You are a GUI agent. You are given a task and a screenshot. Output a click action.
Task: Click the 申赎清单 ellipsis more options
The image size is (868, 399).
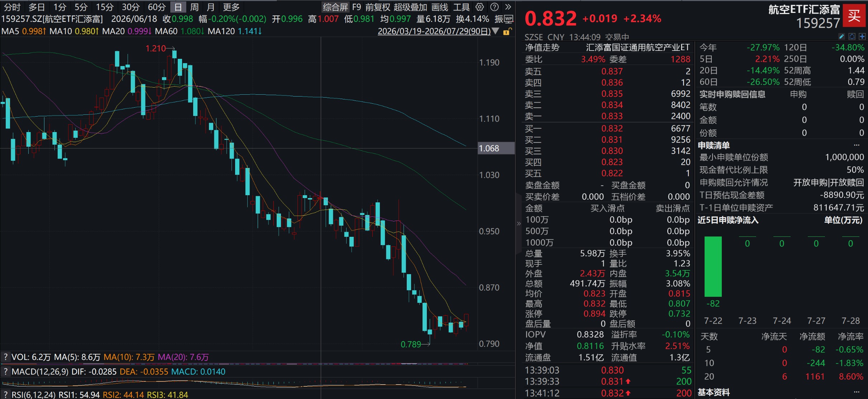pyautogui.click(x=857, y=145)
